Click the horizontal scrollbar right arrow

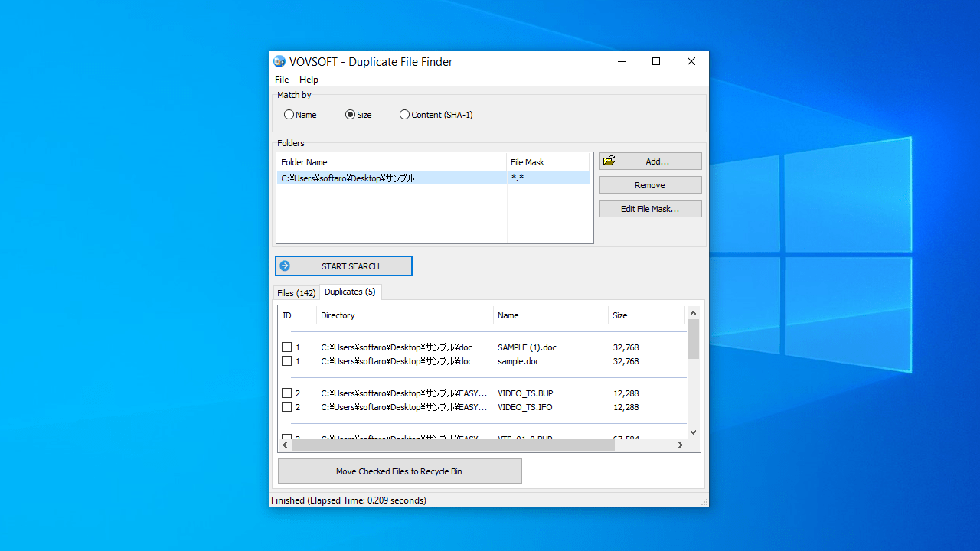pyautogui.click(x=680, y=445)
